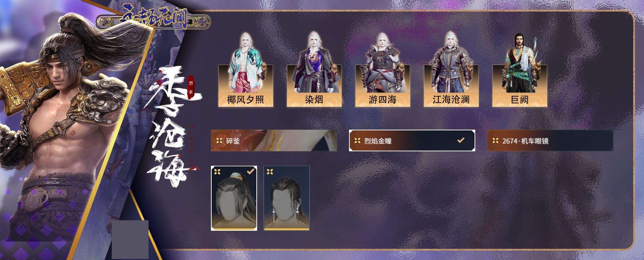Click the checkmark on 烈焰金瞳
Viewport: 644px width, 260px height.
click(461, 140)
